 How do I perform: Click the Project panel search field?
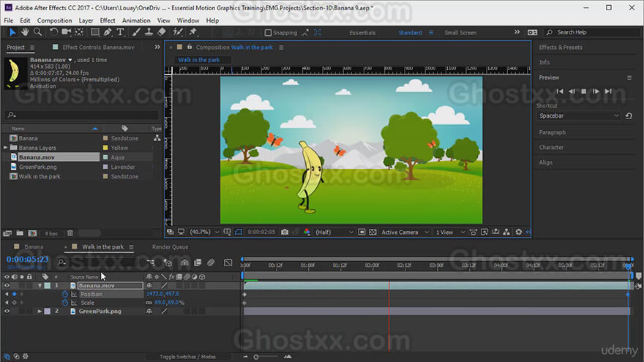82,115
